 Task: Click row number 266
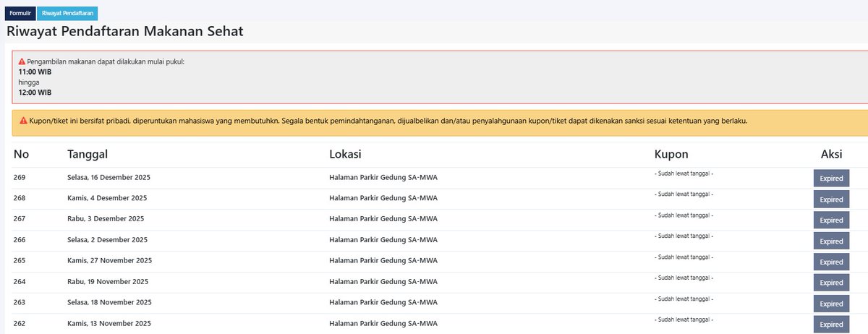[20, 240]
